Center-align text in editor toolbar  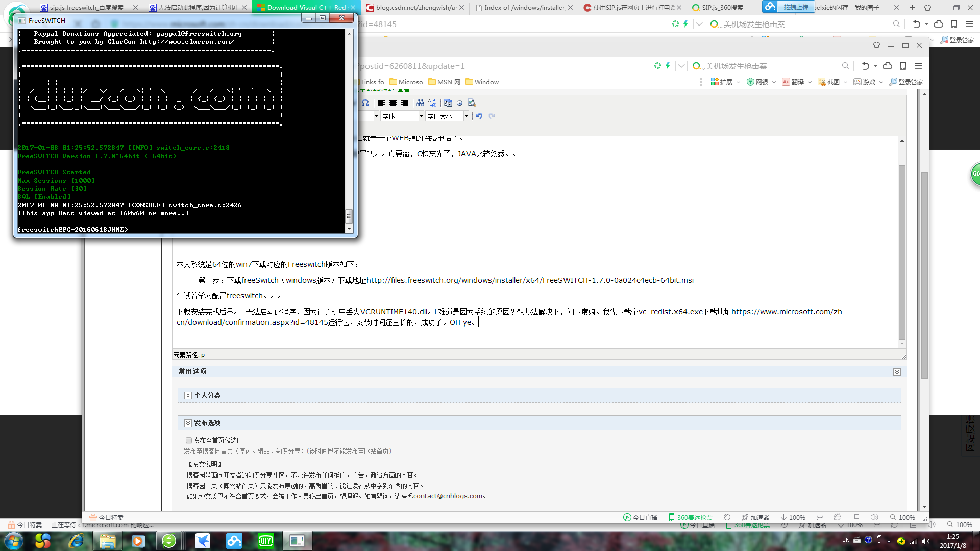point(393,103)
